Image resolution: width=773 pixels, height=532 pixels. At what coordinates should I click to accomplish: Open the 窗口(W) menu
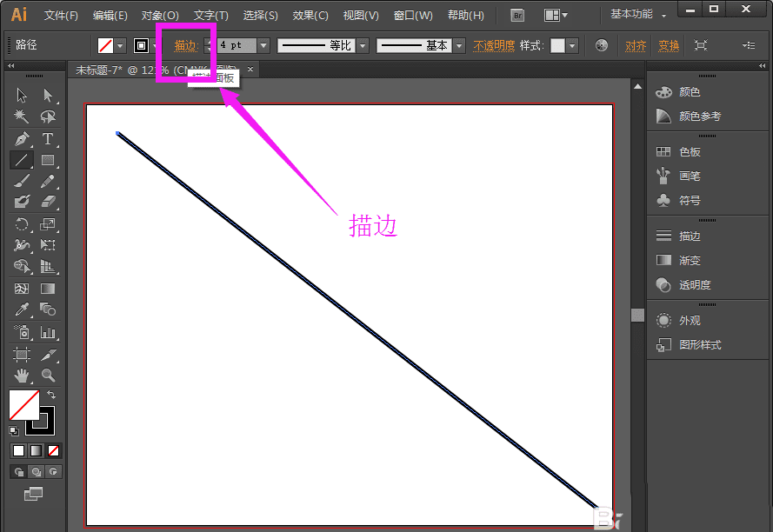point(413,16)
